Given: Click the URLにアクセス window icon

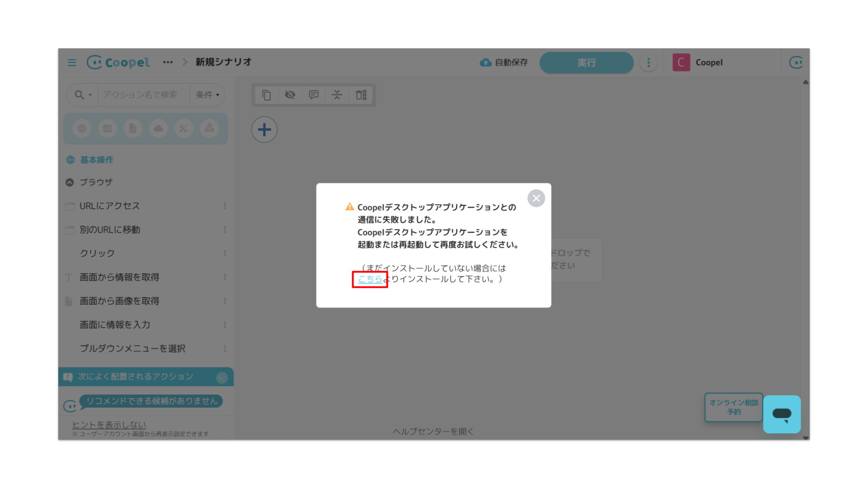Looking at the screenshot, I should coord(70,206).
